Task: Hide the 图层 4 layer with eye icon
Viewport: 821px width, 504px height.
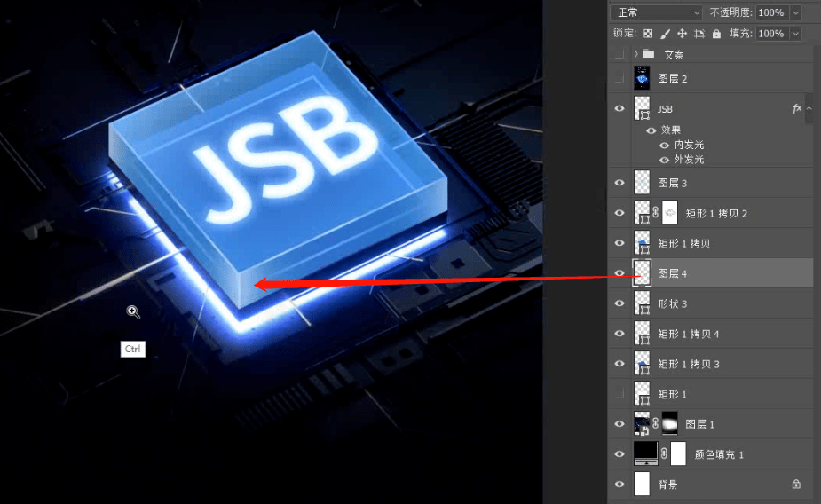Action: [620, 273]
